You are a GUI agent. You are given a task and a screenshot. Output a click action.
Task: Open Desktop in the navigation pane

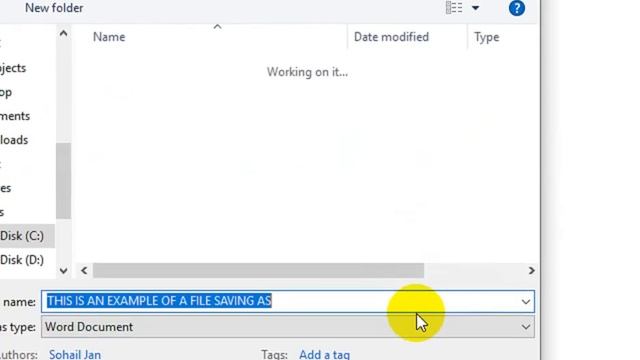(x=6, y=92)
